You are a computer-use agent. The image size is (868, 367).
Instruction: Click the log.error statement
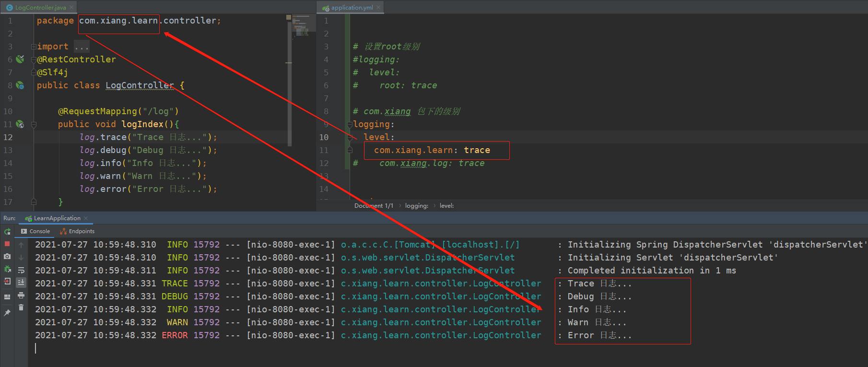pos(149,189)
